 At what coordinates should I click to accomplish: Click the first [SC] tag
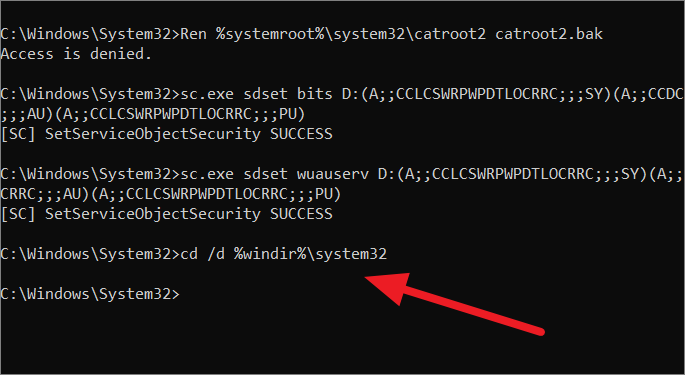point(18,134)
